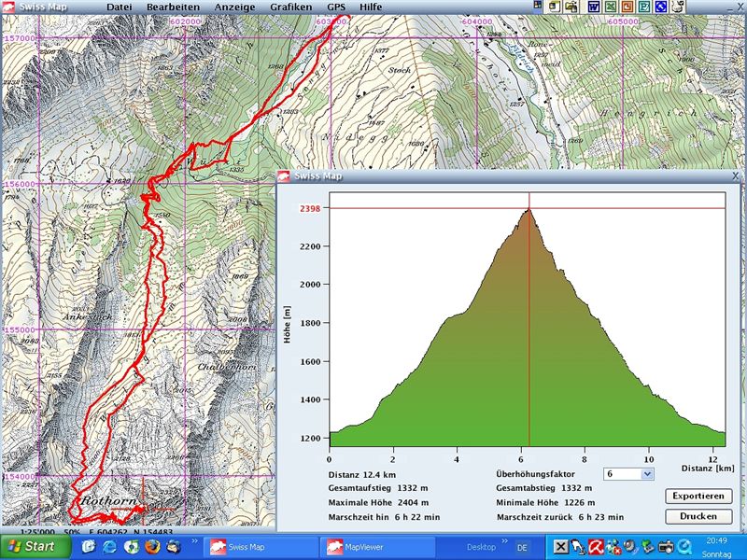Expand hidden quick launch icons chevron
The image size is (747, 560).
tap(195, 540)
